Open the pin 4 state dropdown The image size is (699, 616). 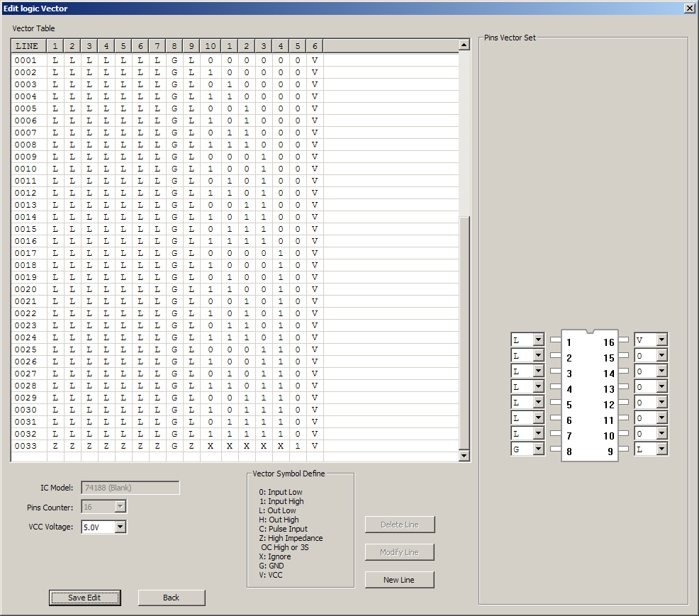pyautogui.click(x=537, y=386)
